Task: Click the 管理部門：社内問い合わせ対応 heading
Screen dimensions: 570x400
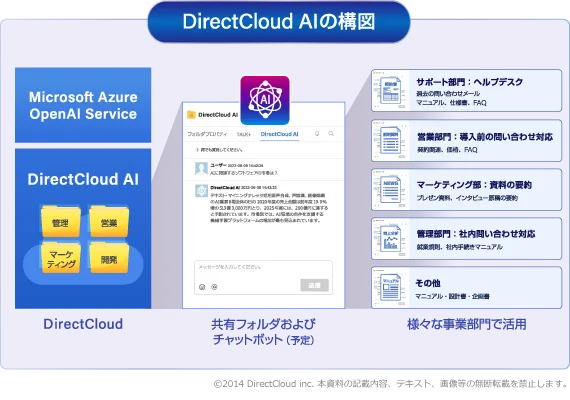Action: pyautogui.click(x=476, y=234)
